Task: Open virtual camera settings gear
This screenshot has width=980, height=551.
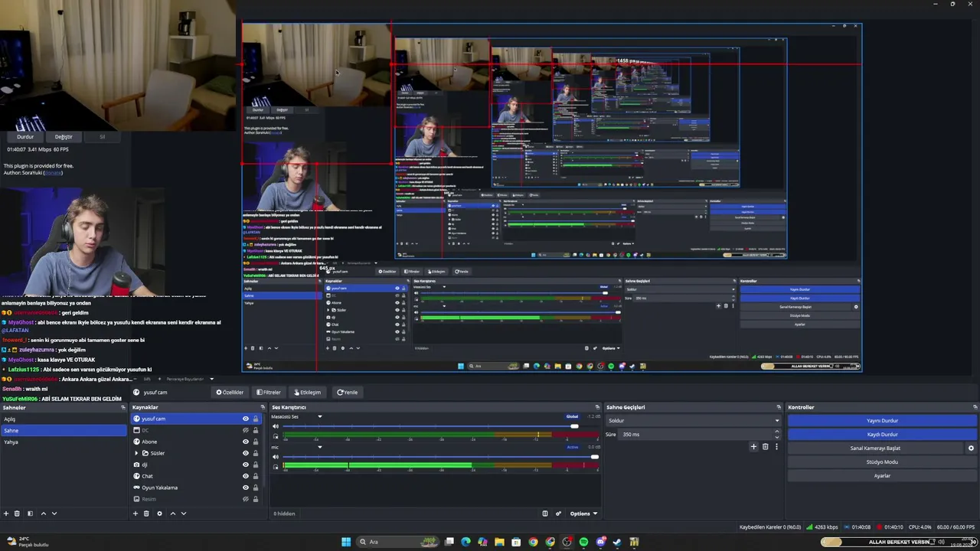Action: point(972,448)
